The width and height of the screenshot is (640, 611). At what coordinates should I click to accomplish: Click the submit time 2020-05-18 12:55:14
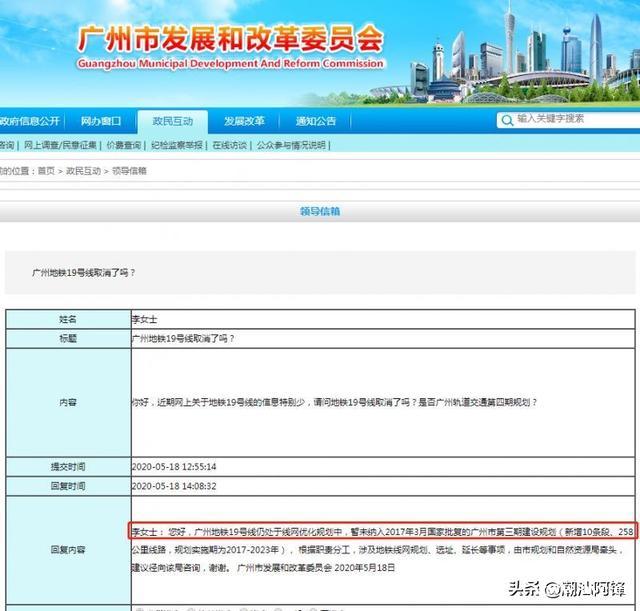click(x=174, y=467)
